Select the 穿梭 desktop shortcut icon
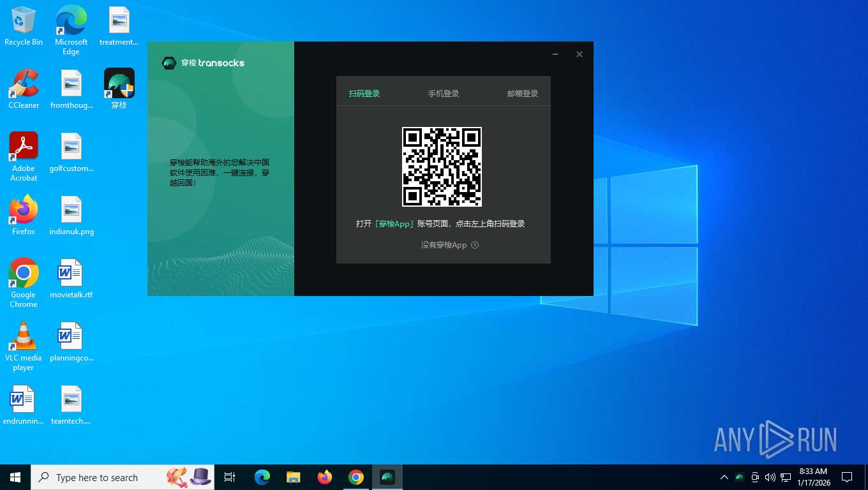This screenshot has width=868, height=490. click(119, 89)
